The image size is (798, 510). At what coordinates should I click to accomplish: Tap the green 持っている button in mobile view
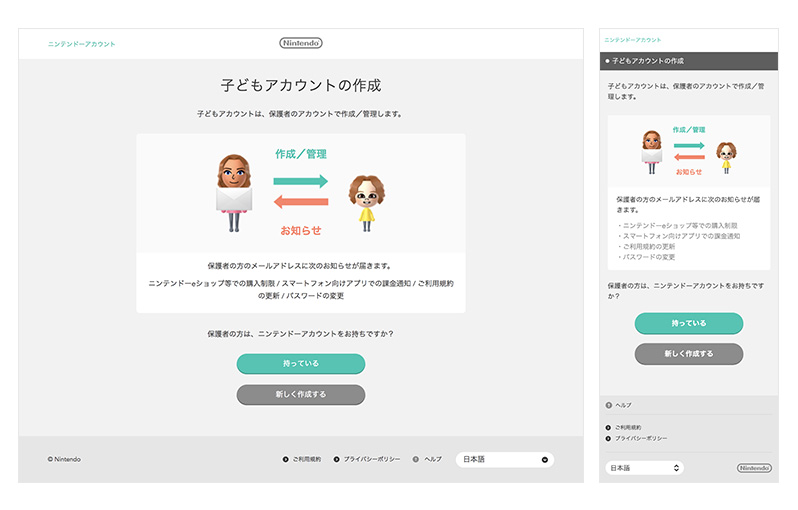point(688,323)
